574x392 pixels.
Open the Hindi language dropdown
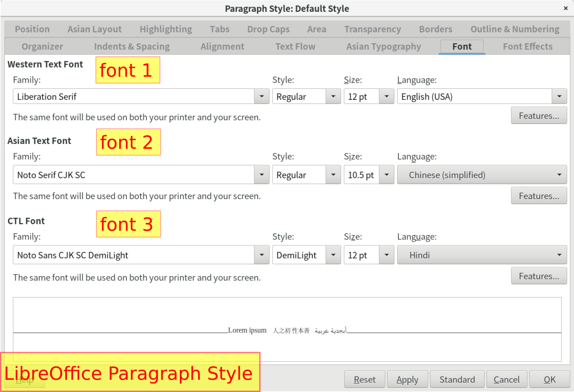(482, 255)
